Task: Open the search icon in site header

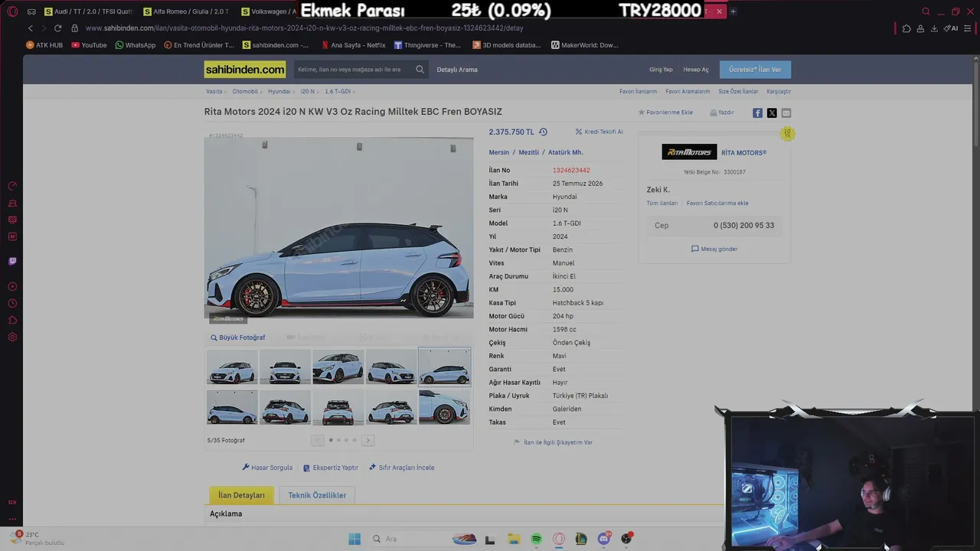Action: pos(420,70)
